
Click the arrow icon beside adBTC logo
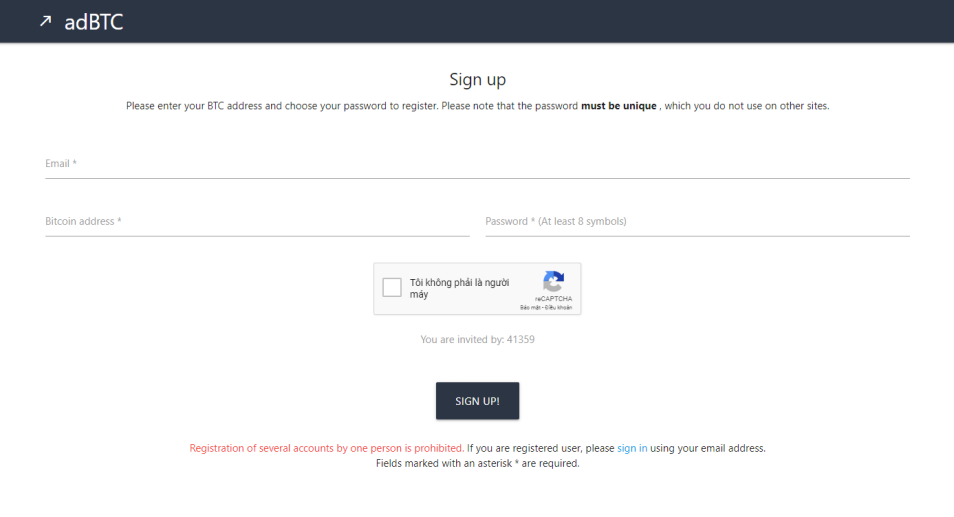click(x=46, y=21)
